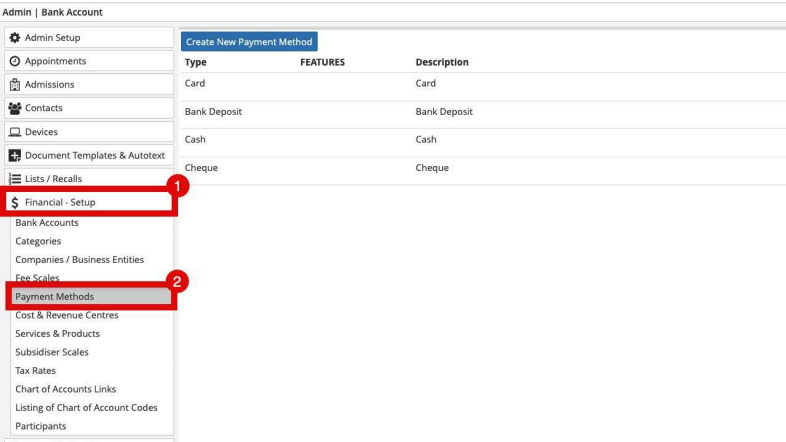
Task: Click the Admissions building icon
Action: (x=15, y=85)
